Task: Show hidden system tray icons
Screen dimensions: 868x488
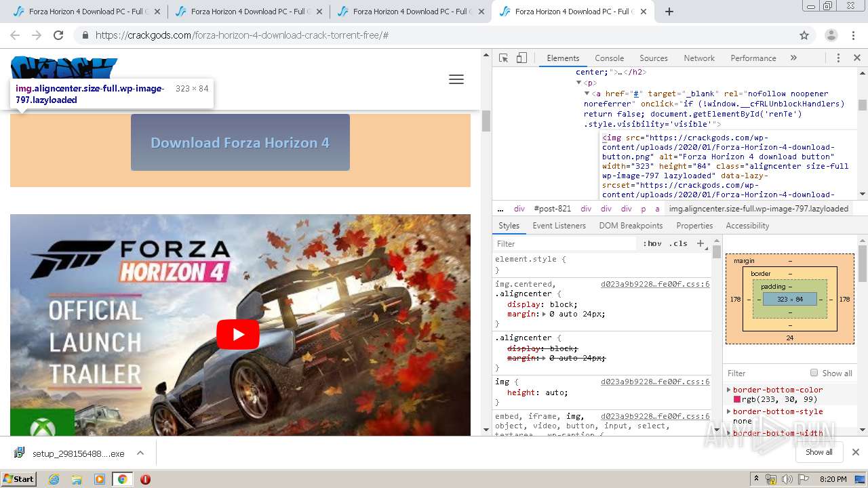Action: (x=757, y=479)
